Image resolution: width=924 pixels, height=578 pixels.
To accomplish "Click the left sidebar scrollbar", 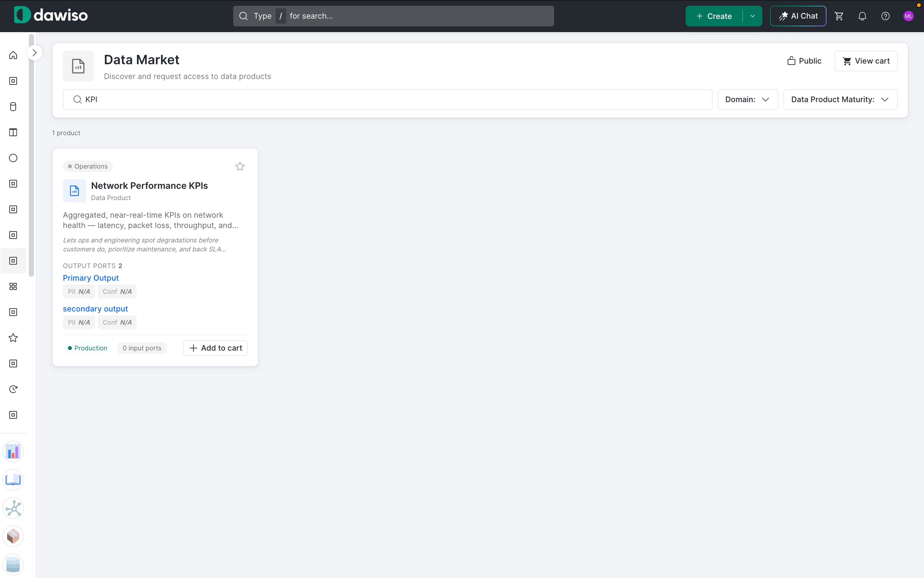I will click(x=31, y=155).
